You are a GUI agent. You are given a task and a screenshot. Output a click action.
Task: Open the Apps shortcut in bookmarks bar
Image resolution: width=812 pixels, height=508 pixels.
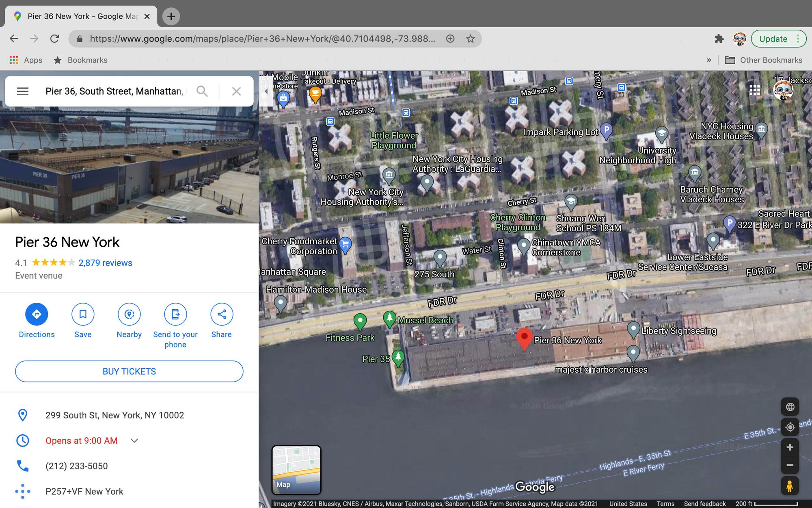click(26, 60)
